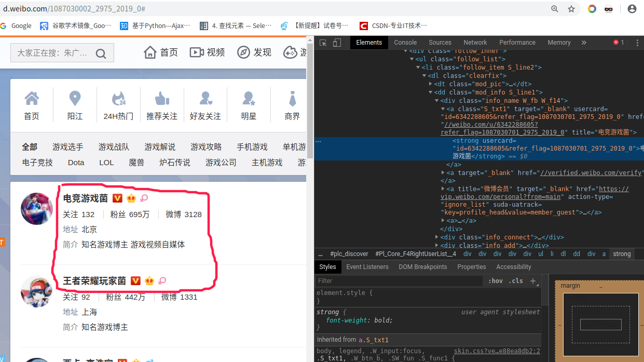The image size is (644, 362).
Task: Open the 电竞游戏菌 user name link
Action: tap(86, 198)
